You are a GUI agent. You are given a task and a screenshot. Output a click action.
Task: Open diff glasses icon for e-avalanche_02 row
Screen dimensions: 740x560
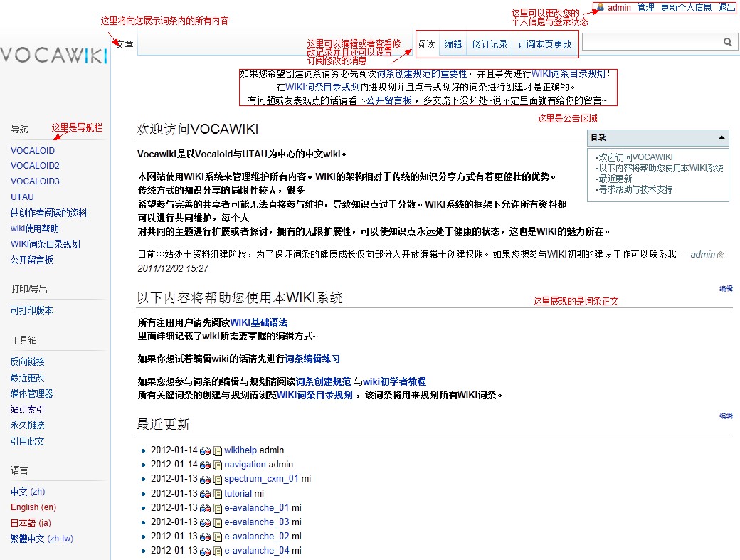click(x=205, y=537)
